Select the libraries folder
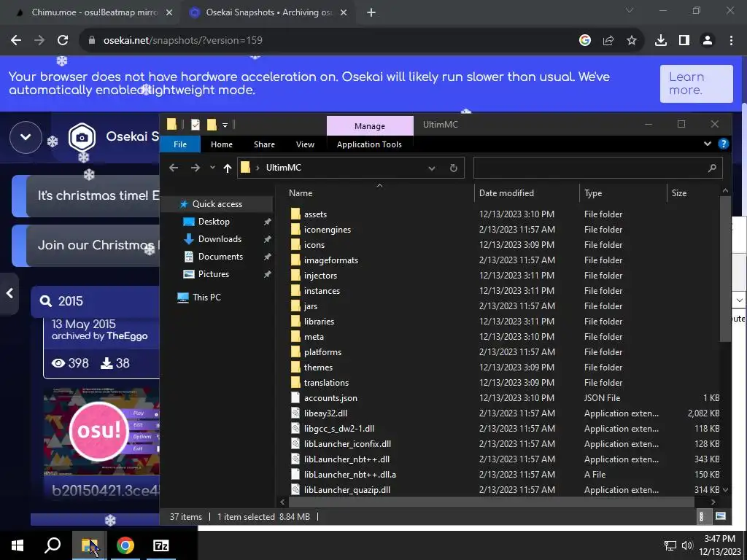This screenshot has width=747, height=560. click(319, 322)
